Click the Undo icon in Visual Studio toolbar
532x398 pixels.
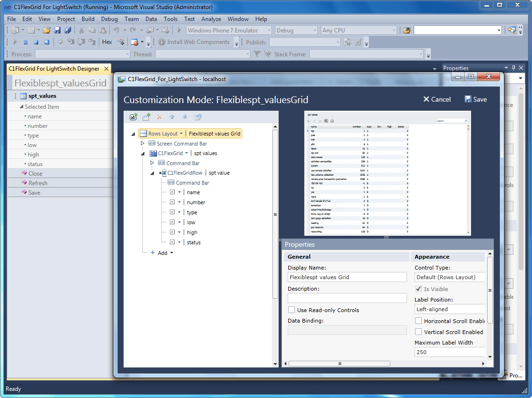116,30
